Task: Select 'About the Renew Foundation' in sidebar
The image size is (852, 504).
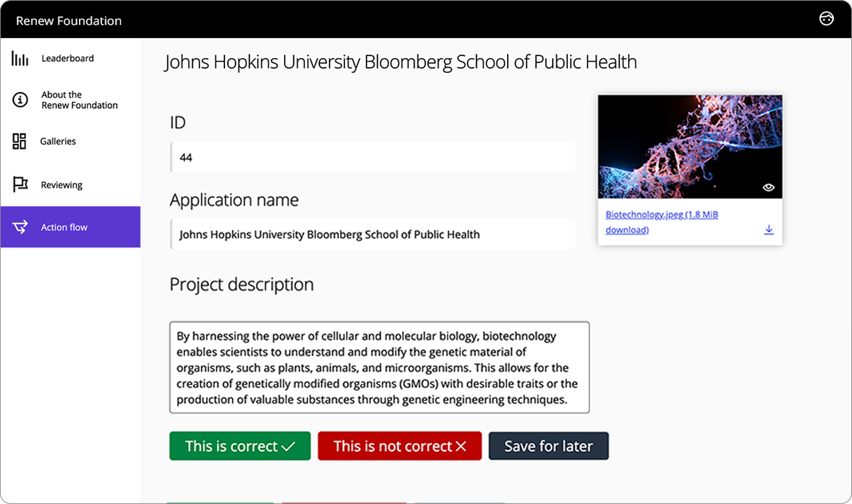Action: pyautogui.click(x=79, y=100)
